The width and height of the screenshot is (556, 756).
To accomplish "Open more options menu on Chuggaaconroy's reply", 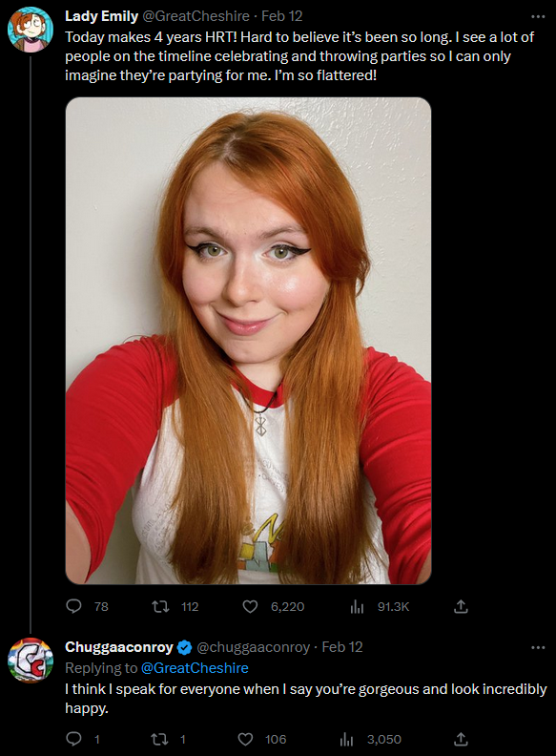I will [x=538, y=647].
